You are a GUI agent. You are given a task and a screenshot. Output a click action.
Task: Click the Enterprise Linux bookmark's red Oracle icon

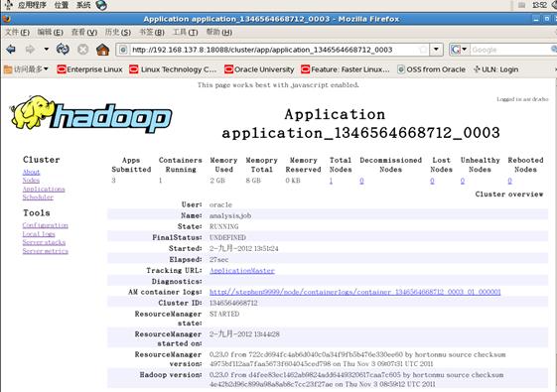(x=62, y=69)
